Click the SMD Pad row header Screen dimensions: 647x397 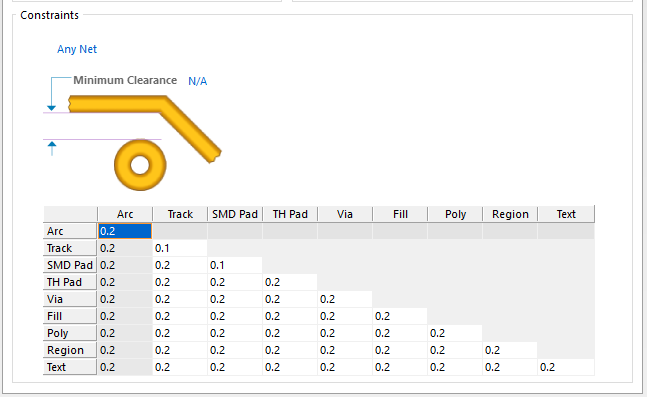(x=70, y=265)
